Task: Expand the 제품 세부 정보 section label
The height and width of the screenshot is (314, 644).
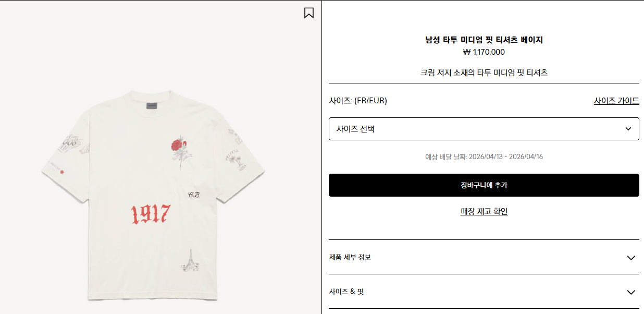Action: pyautogui.click(x=350, y=257)
